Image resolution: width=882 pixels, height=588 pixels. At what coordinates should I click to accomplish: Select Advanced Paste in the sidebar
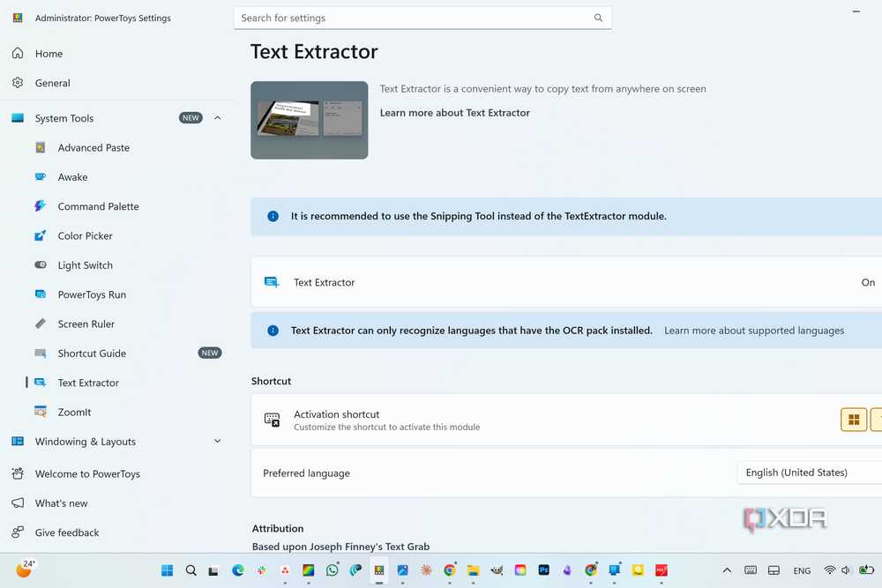[93, 148]
